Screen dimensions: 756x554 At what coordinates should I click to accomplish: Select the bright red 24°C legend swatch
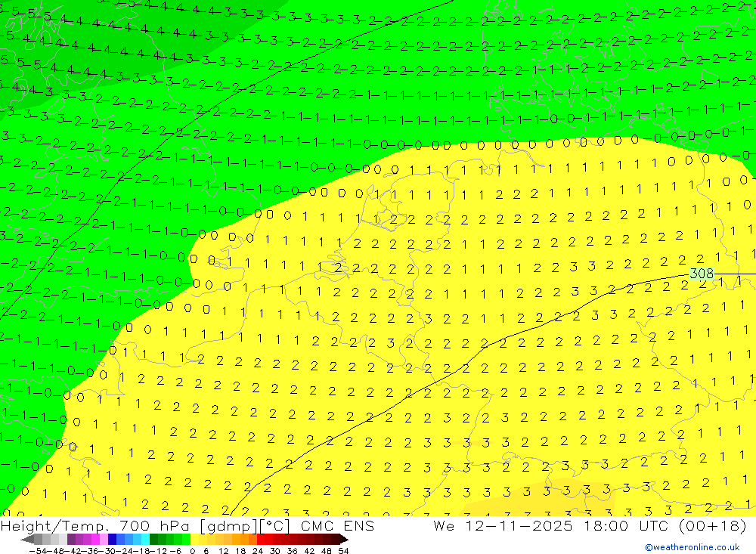(261, 540)
